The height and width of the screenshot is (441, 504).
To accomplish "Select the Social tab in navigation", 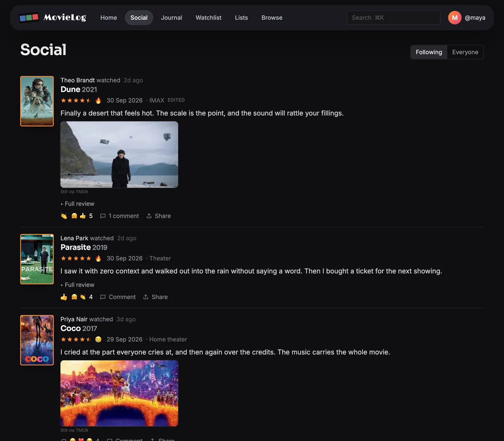I will [139, 18].
